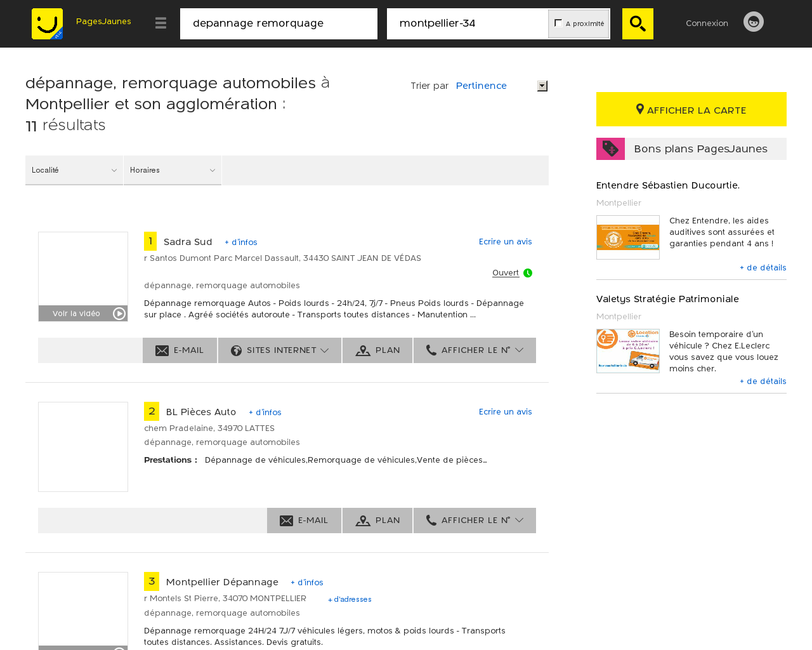The height and width of the screenshot is (650, 812).
Task: Open BL Pièces Auto listing thumbnail
Action: [x=83, y=447]
